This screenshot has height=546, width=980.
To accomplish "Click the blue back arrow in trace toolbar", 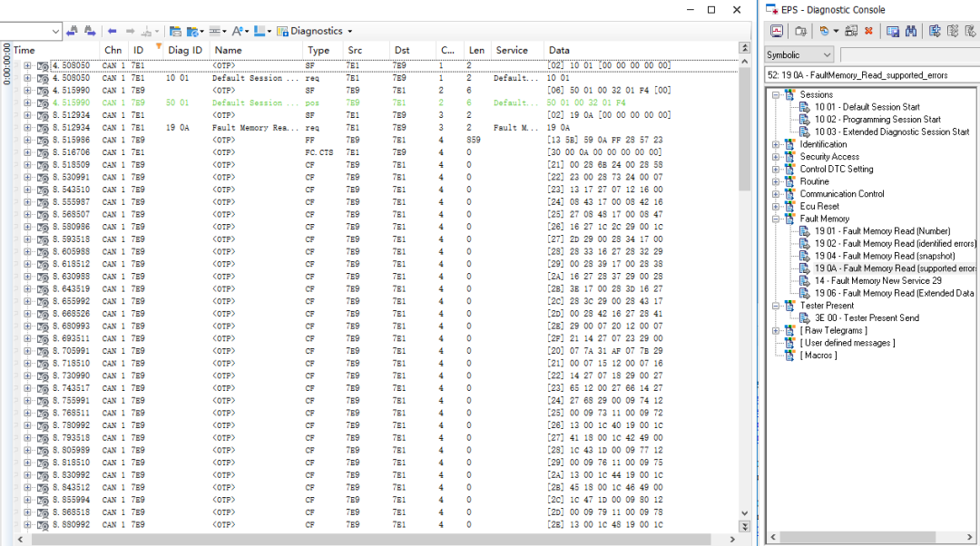I will (113, 31).
